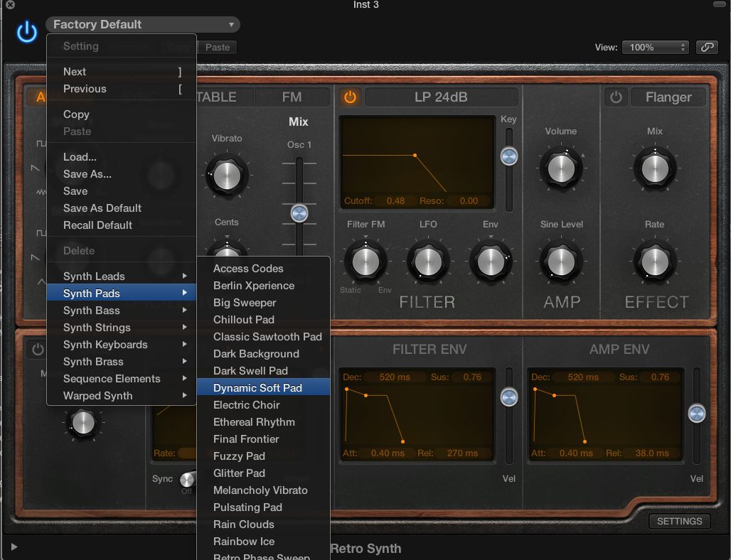
Task: Click the Amp Env Att 0.40 ms value
Action: point(576,453)
